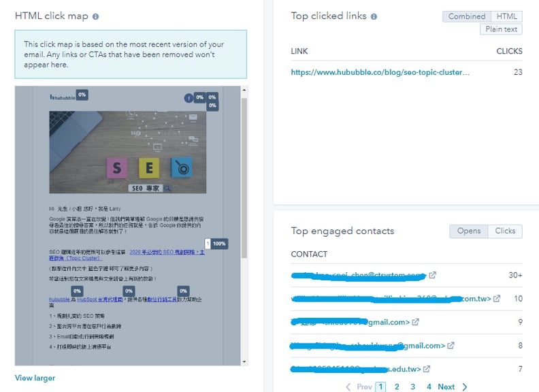Viewport: 539px width, 392px height.
Task: Show top engaged contacts by Clicks
Action: click(505, 231)
